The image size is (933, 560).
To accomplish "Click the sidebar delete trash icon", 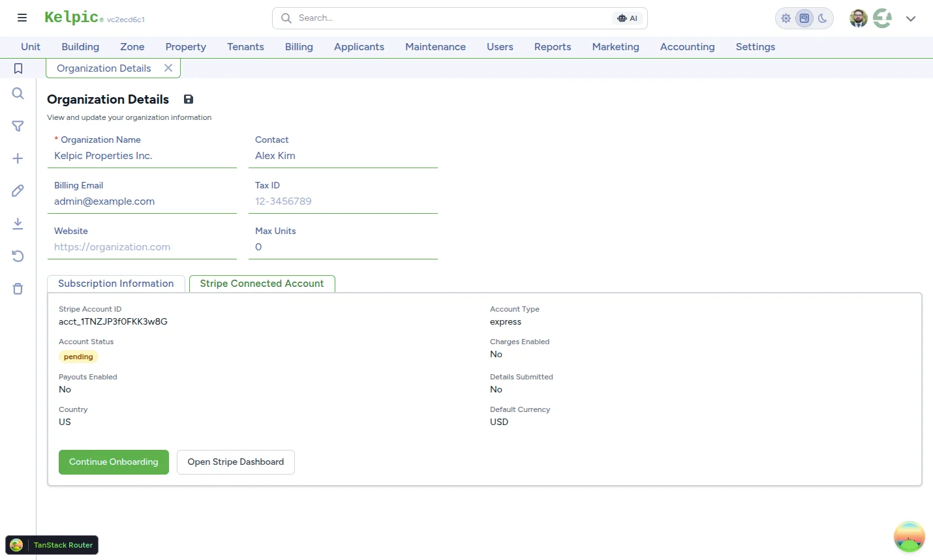I will [18, 289].
